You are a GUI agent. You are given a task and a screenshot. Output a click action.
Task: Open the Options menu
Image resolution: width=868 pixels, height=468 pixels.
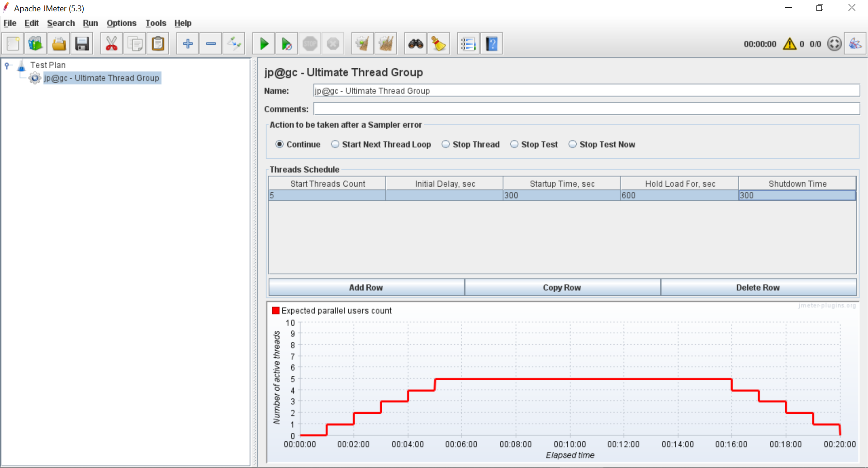[122, 23]
